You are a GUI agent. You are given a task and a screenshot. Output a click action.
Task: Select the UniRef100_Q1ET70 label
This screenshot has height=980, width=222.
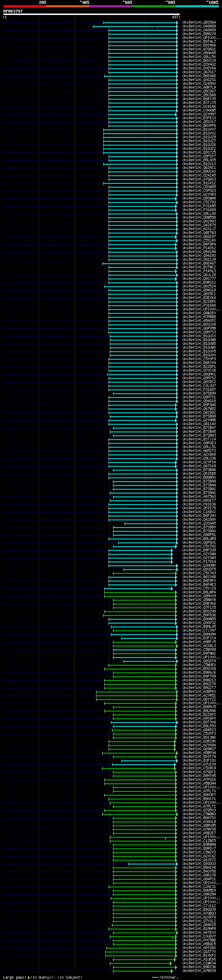point(199,952)
